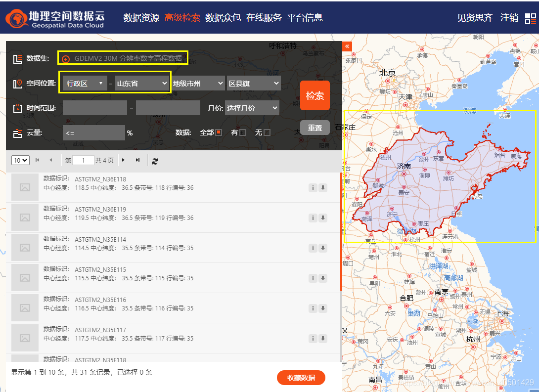Click the 空间位置 location icon
This screenshot has width=539, height=392.
17,84
